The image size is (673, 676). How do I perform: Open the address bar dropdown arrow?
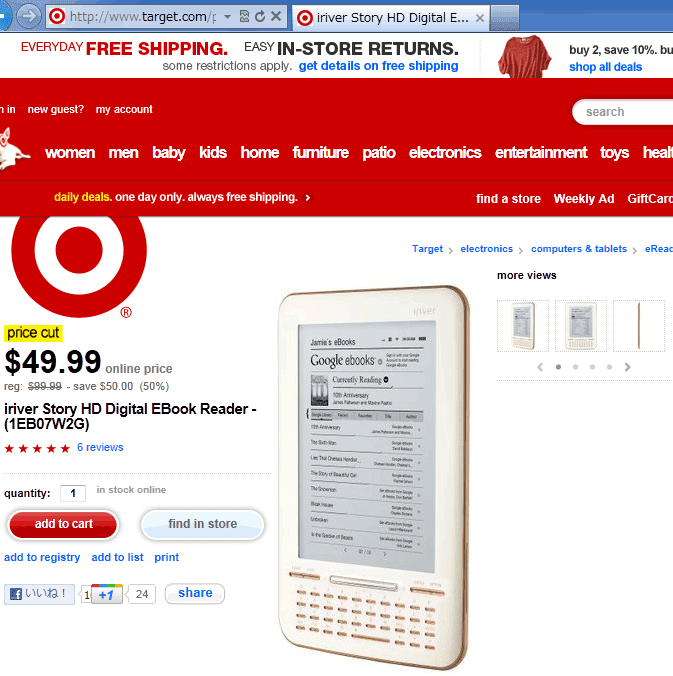[228, 17]
